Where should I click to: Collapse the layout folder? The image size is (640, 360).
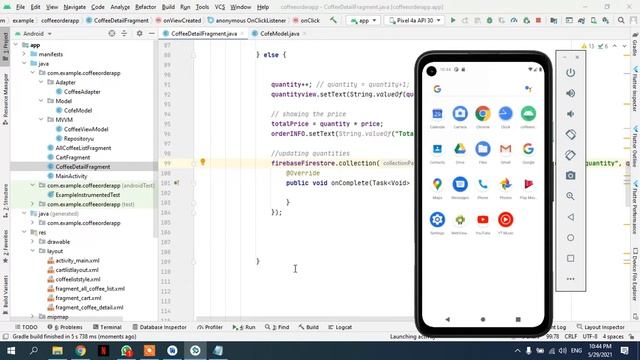coord(33,251)
